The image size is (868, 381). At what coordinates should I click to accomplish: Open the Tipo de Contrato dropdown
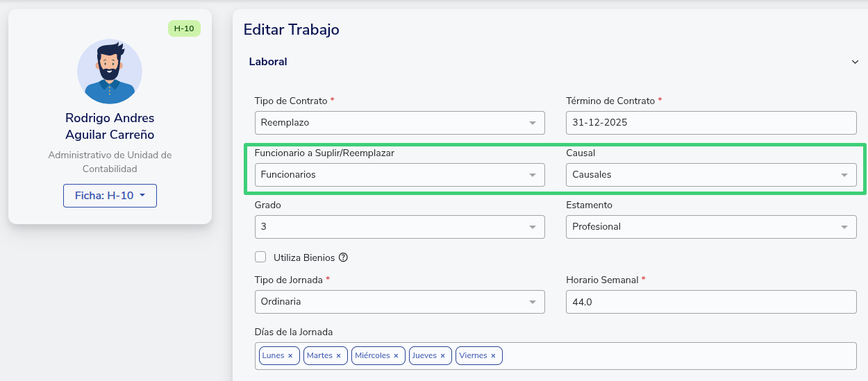(x=399, y=123)
